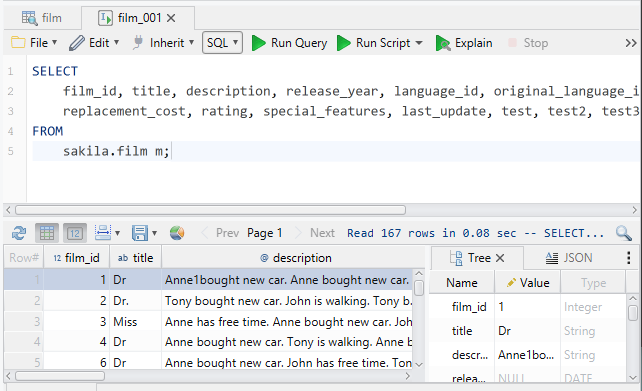Click results grid horizontal scrollbar
This screenshot has height=391, width=642.
(60, 376)
